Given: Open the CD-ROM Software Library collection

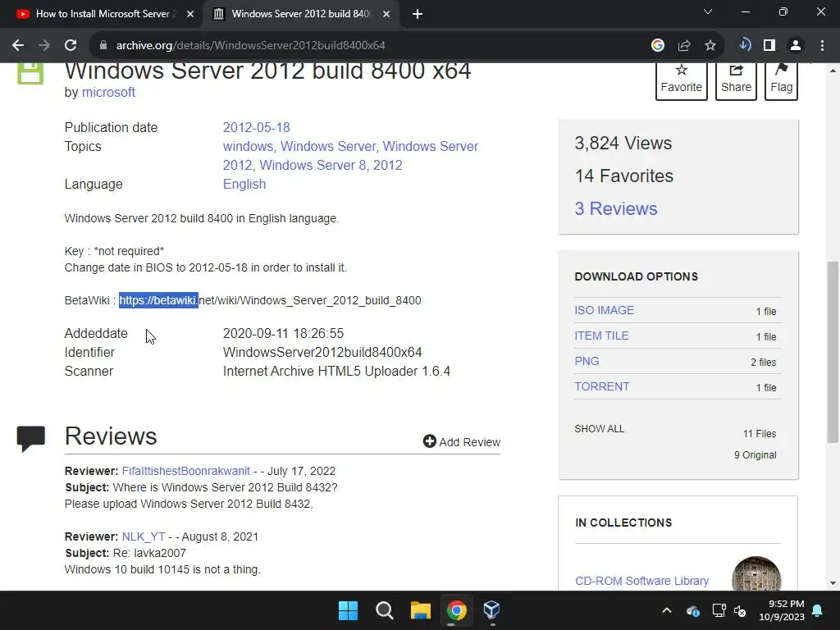Looking at the screenshot, I should pos(641,581).
